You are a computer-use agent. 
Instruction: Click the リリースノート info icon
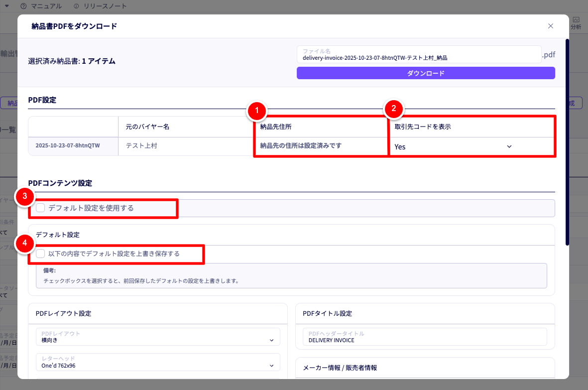click(x=76, y=6)
